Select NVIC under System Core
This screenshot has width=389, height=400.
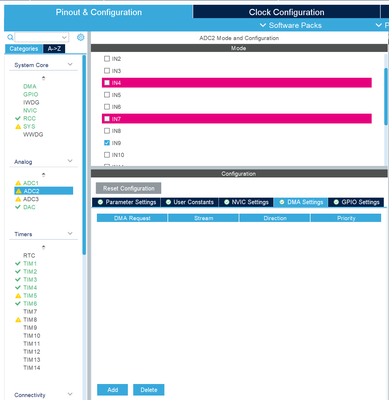tap(30, 110)
